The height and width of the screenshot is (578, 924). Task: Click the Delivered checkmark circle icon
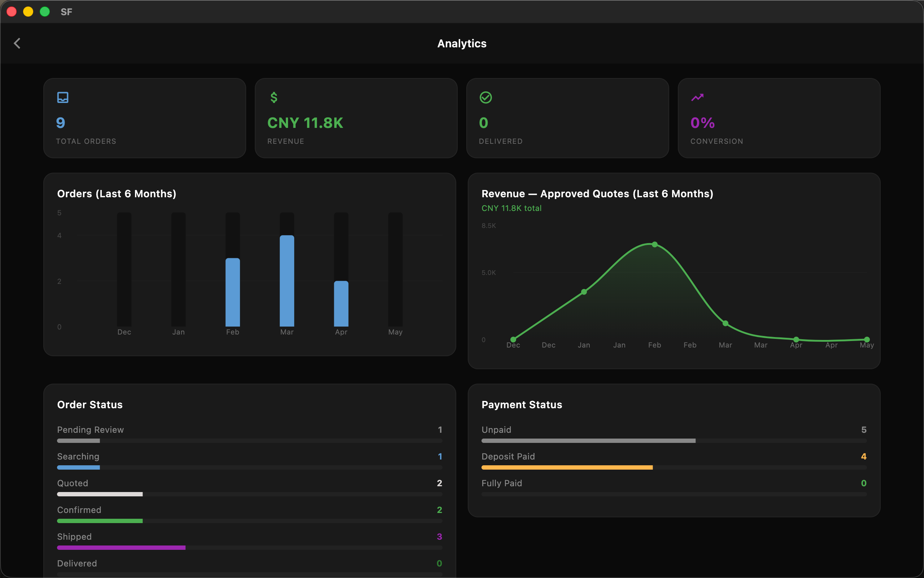(486, 98)
